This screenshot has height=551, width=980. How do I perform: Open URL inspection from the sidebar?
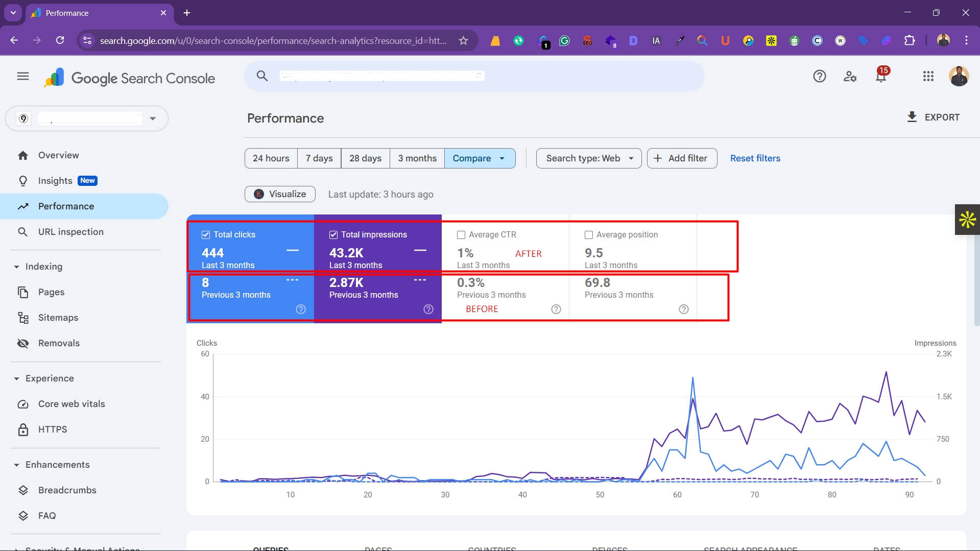click(70, 232)
